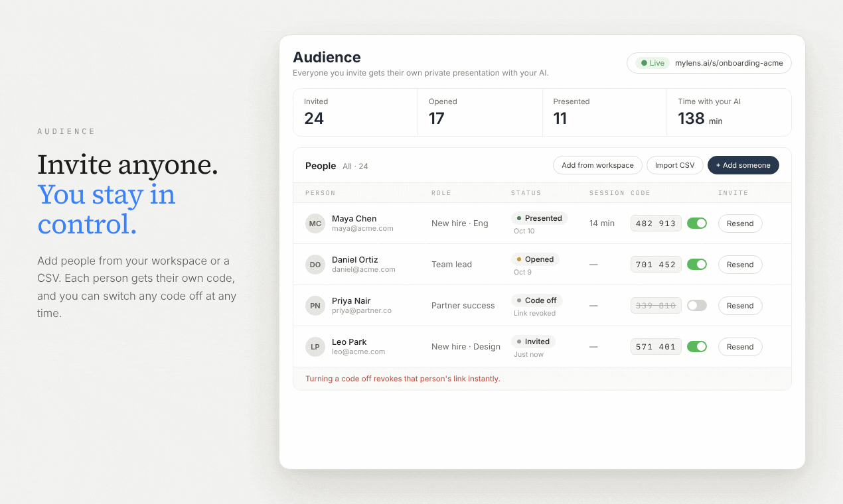Click the Add from workspace button

click(597, 165)
